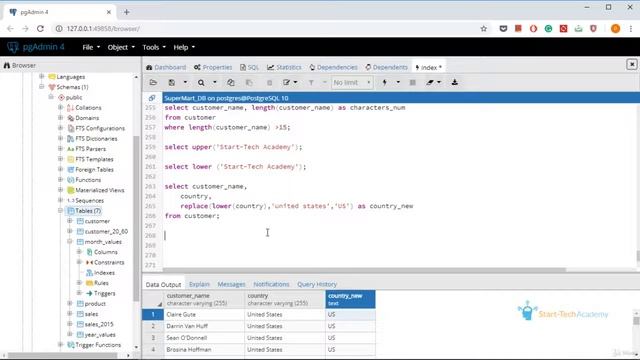The height and width of the screenshot is (360, 640).
Task: Expand the customer table node
Action: [x=70, y=221]
